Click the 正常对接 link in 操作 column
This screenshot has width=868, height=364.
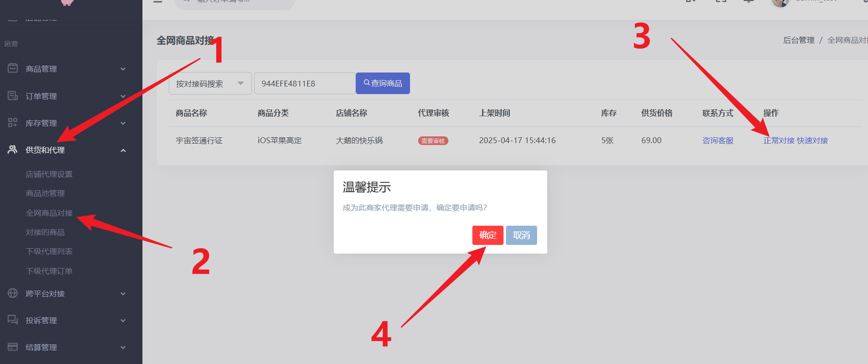[779, 141]
